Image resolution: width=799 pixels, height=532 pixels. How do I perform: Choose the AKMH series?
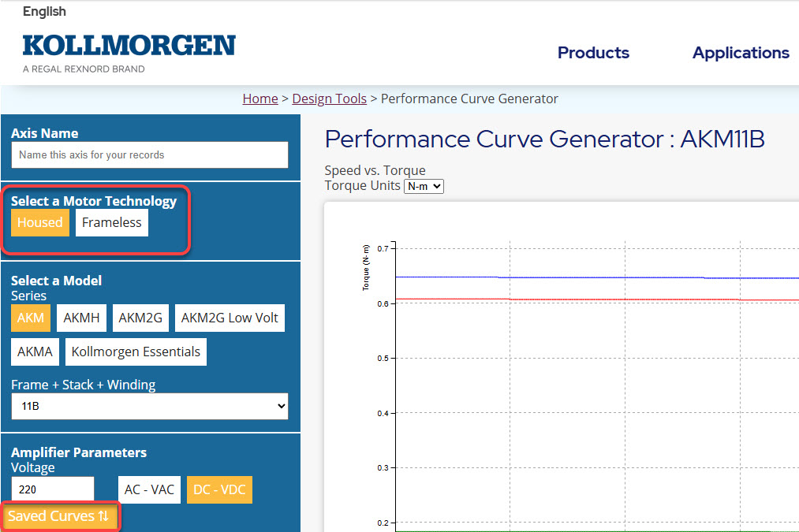pos(81,318)
